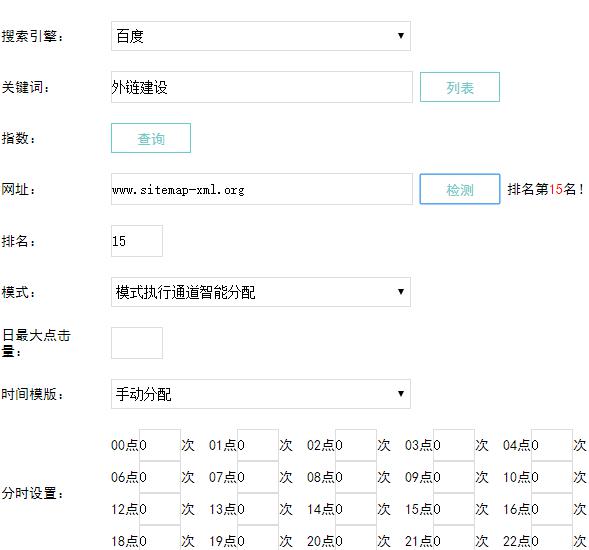
Task: Expand the 模式 dropdown 模式执行通道智能分配
Action: (261, 292)
